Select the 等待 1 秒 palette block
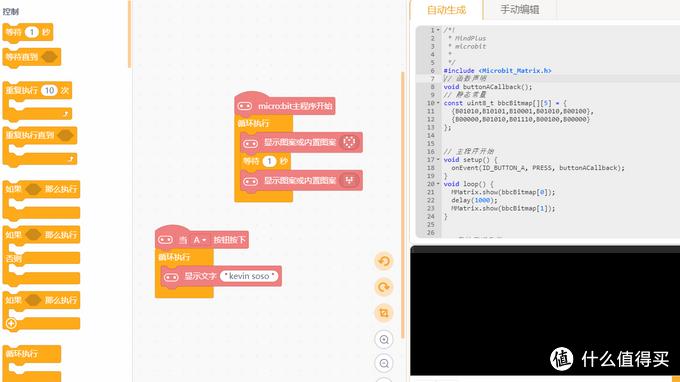Viewport: 680px width, 382px height. coord(28,33)
